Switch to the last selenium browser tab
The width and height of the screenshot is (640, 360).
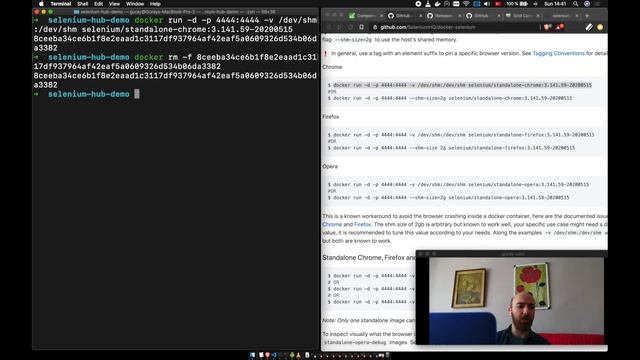click(x=562, y=16)
